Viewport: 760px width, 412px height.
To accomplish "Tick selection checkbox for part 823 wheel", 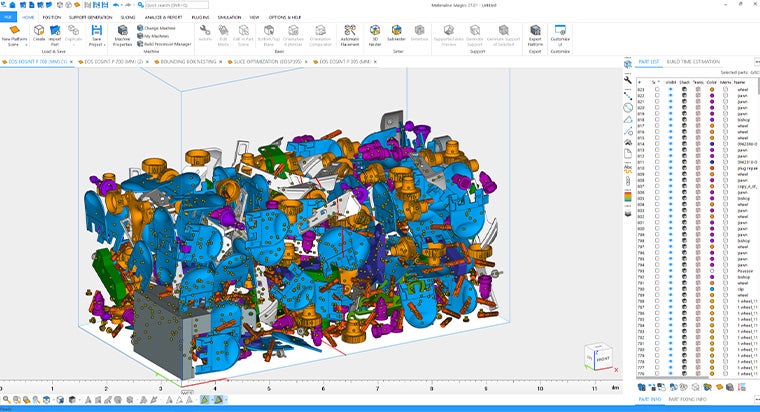I will tap(657, 89).
